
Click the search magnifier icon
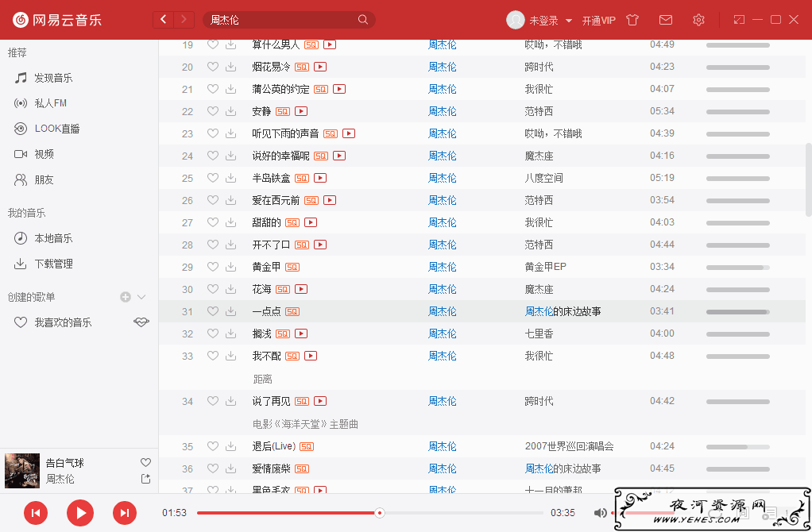tap(363, 20)
